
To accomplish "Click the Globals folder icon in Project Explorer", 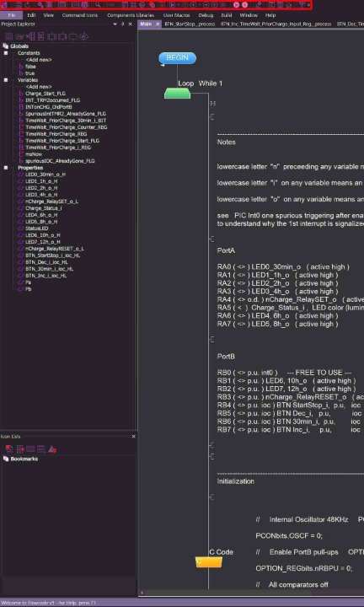I will 5,46.
